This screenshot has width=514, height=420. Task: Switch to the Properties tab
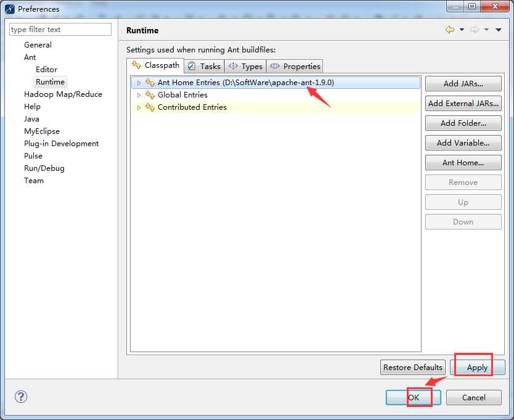click(x=295, y=66)
